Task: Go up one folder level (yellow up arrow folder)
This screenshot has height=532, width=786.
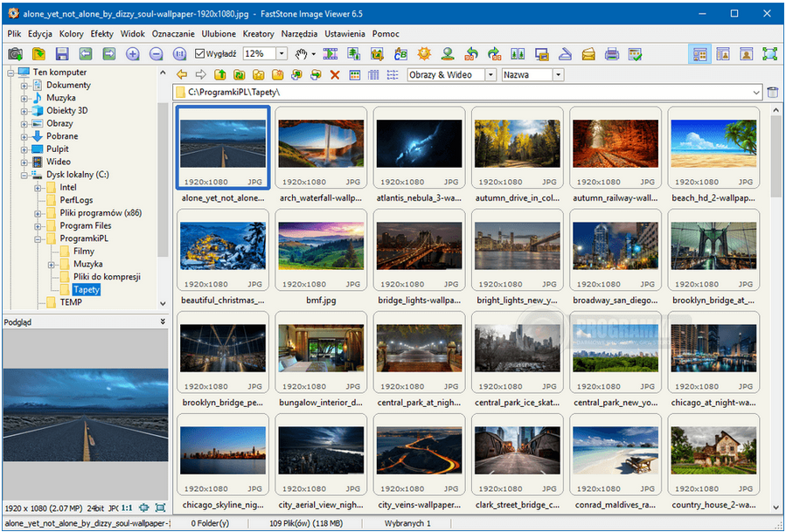Action: (x=220, y=75)
